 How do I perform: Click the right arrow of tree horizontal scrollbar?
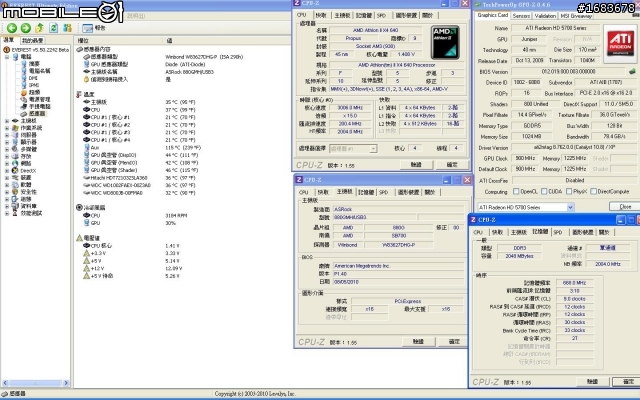66,383
